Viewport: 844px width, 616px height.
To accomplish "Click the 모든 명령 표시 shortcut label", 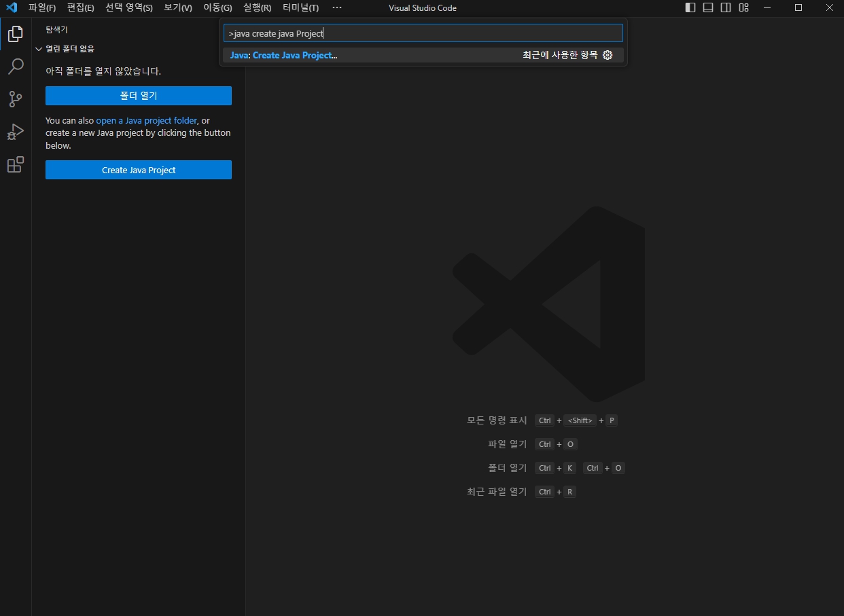I will pos(497,420).
